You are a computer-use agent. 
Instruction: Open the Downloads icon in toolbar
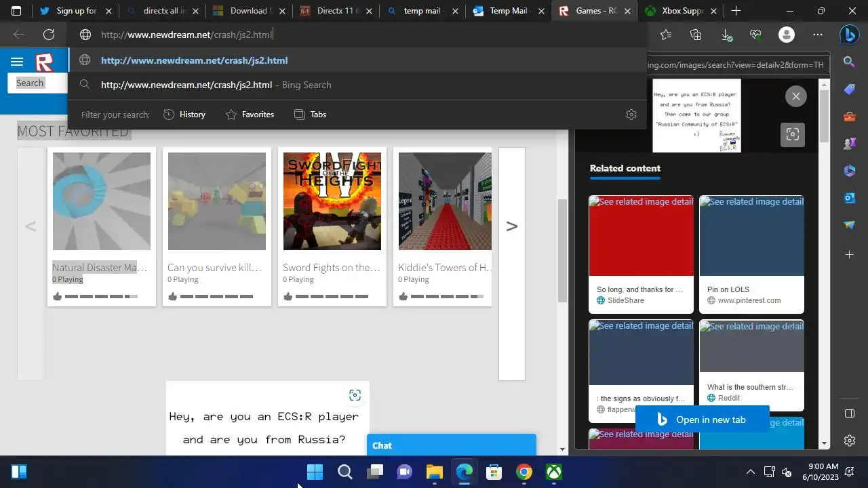pyautogui.click(x=726, y=35)
